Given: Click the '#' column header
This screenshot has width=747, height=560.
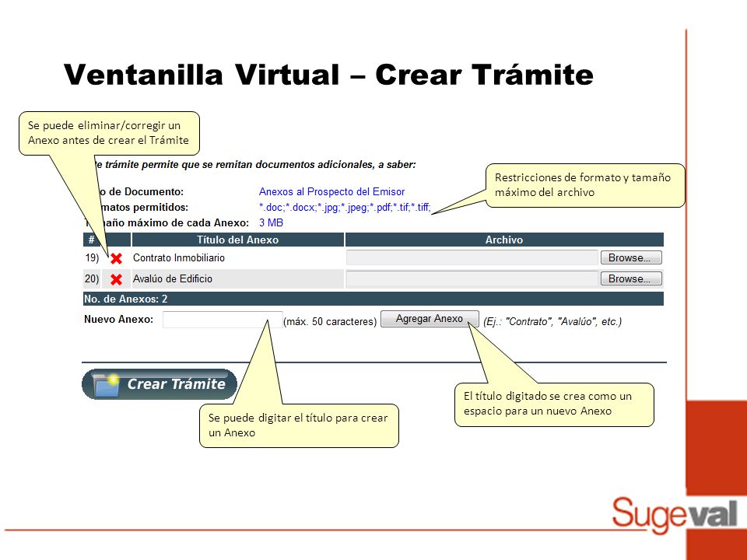Looking at the screenshot, I should 92,240.
